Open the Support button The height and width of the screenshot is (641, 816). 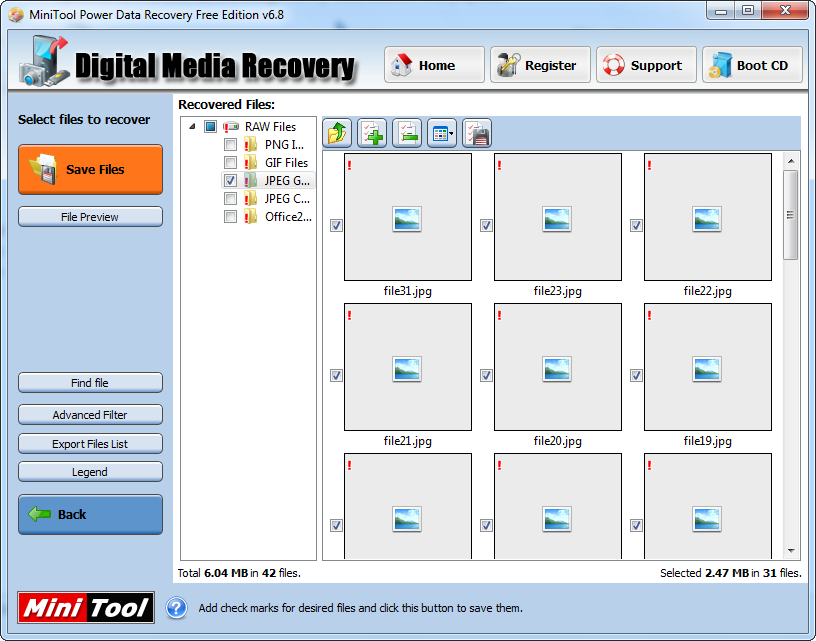tap(646, 65)
